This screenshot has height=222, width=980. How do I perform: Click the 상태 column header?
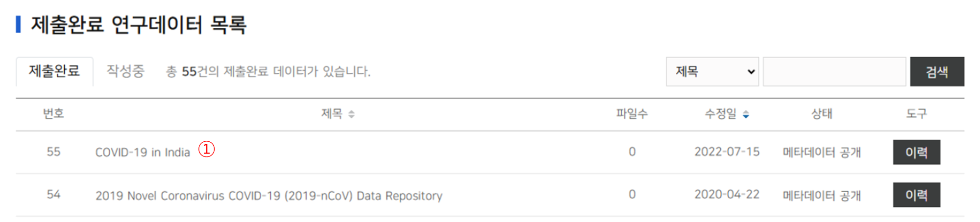pyautogui.click(x=822, y=114)
